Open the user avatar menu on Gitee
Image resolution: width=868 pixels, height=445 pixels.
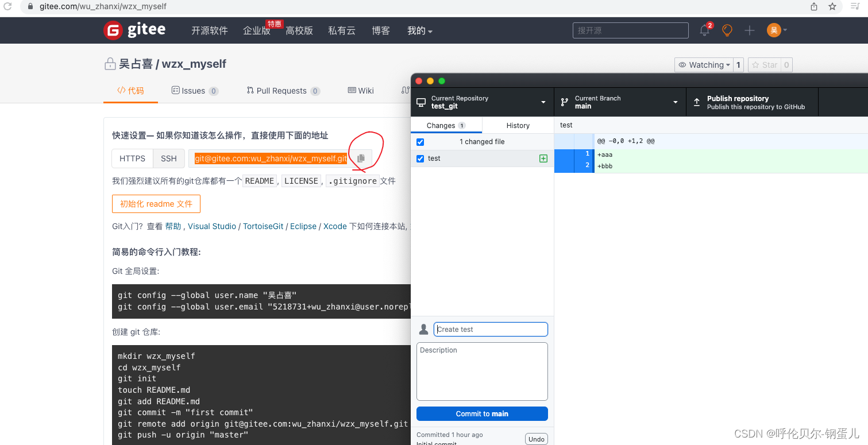coord(777,30)
